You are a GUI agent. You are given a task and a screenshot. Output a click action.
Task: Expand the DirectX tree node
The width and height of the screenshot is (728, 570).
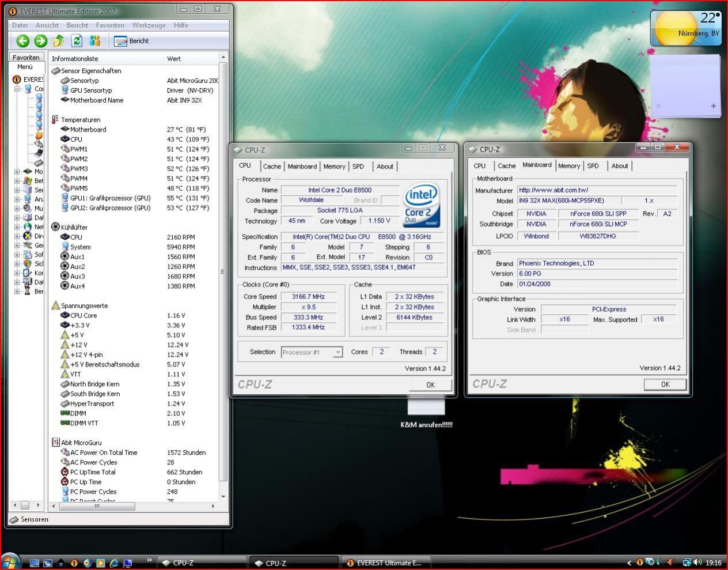click(x=17, y=236)
